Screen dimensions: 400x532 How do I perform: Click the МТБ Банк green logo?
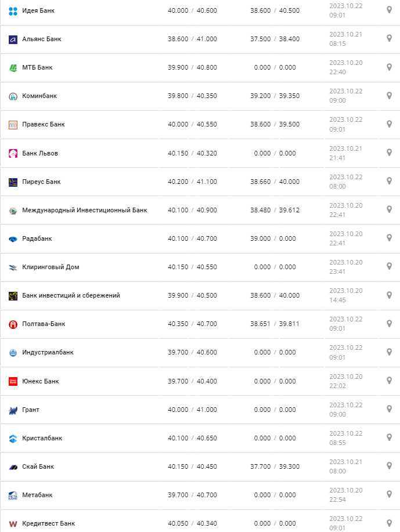pos(13,68)
